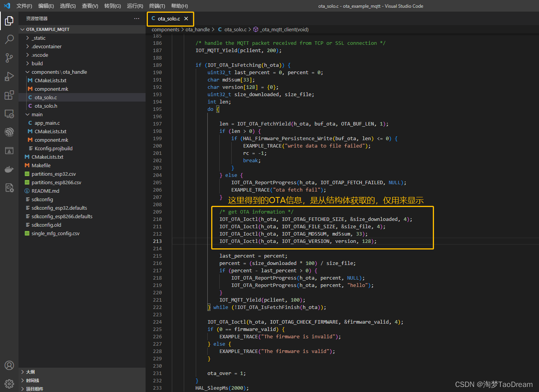
Task: Open the Manage settings gear
Action: click(x=9, y=384)
